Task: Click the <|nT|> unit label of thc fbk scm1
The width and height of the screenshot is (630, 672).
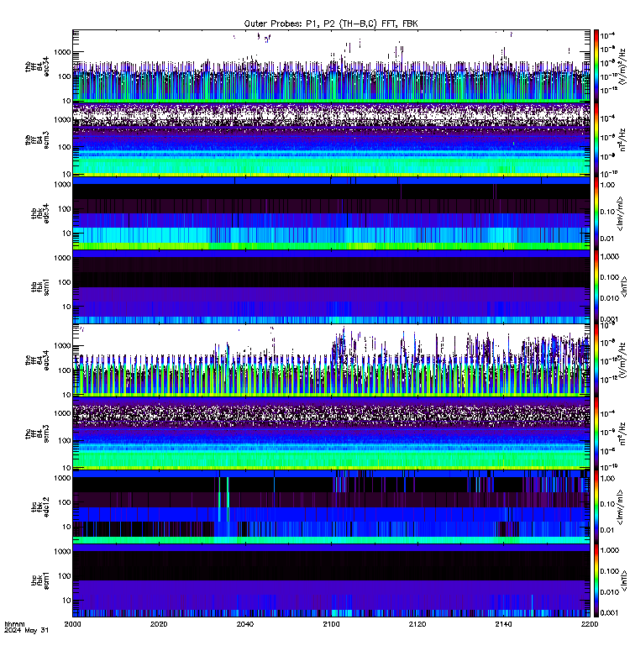Action: 624,580
